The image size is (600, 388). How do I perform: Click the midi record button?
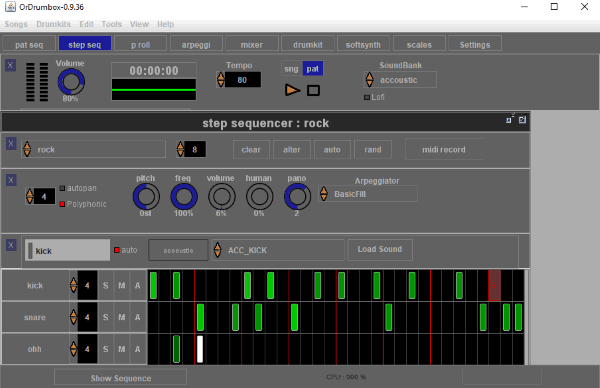[444, 149]
